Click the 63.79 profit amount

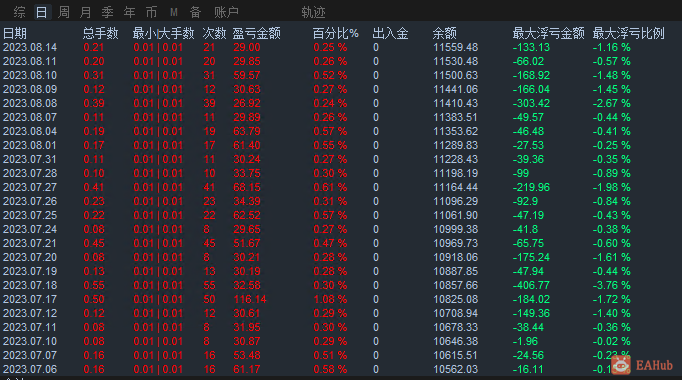point(247,131)
